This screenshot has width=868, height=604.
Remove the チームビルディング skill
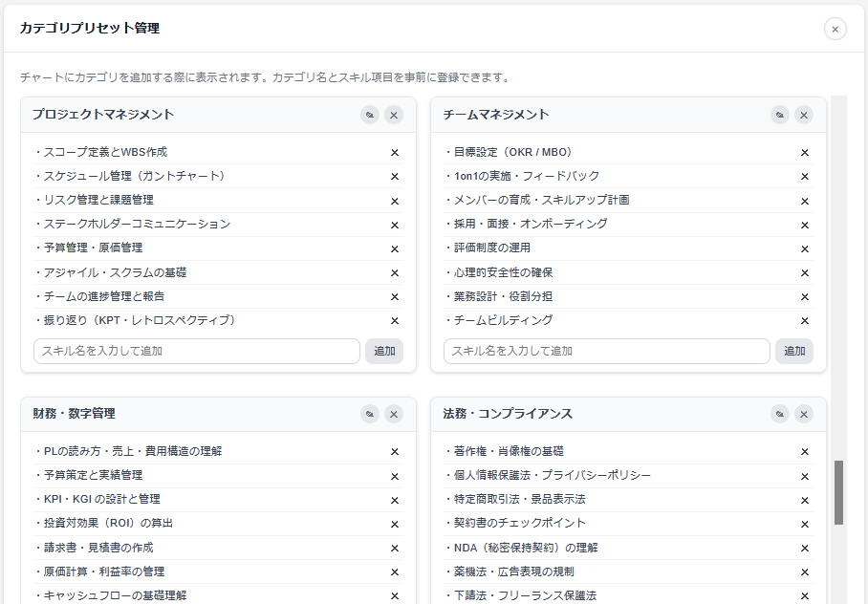(x=805, y=320)
